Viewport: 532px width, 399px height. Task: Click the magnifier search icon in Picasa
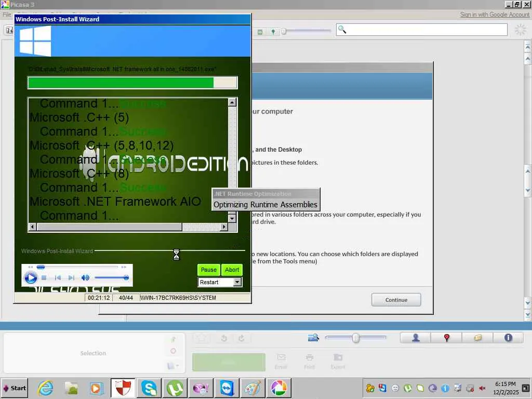(342, 30)
